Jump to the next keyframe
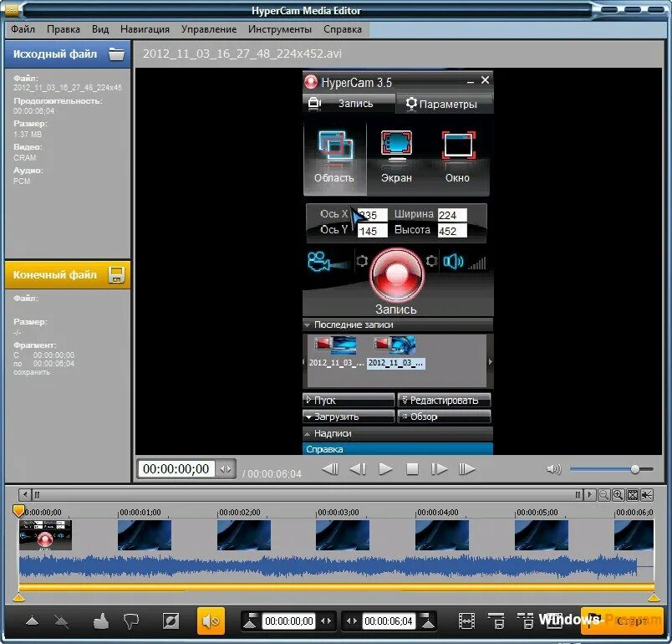 click(x=466, y=469)
